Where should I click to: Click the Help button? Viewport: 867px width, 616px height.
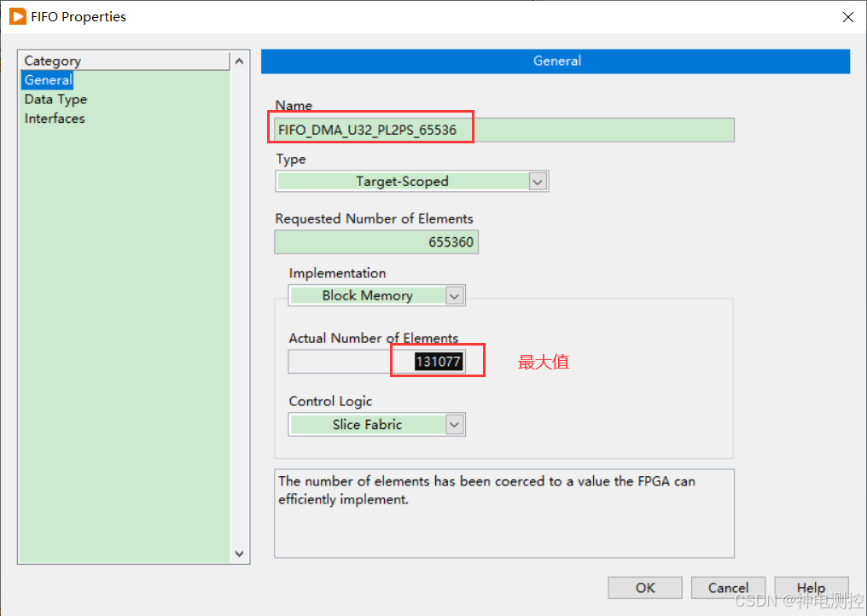click(812, 587)
